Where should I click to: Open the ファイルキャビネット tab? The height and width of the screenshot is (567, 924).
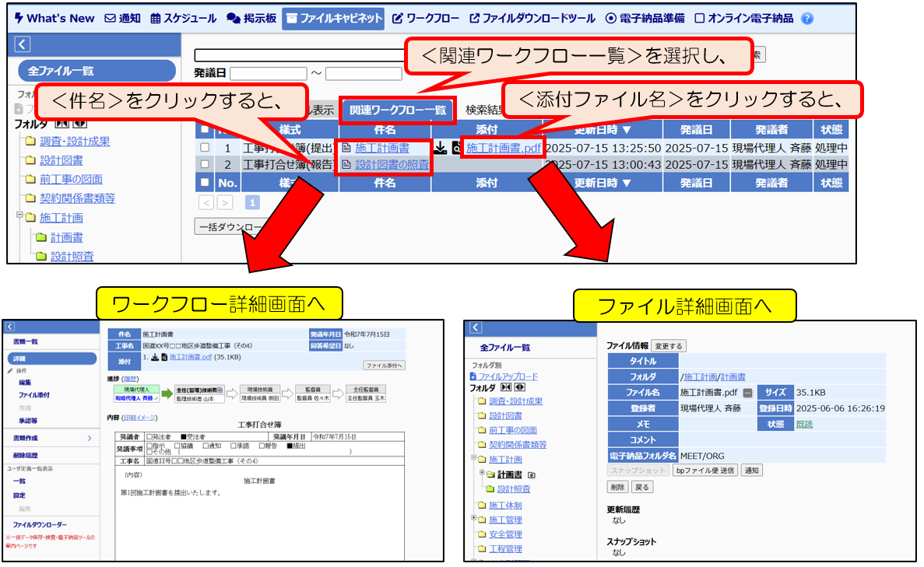pos(333,19)
